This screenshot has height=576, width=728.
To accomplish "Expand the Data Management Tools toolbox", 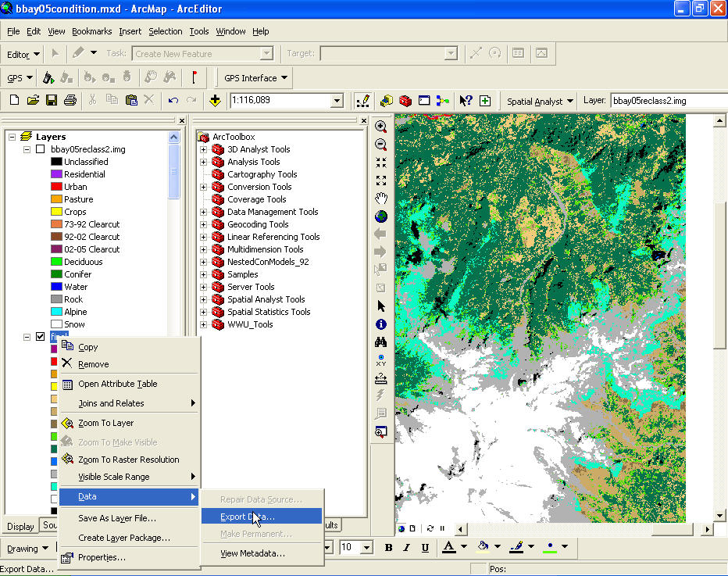I will coord(203,213).
